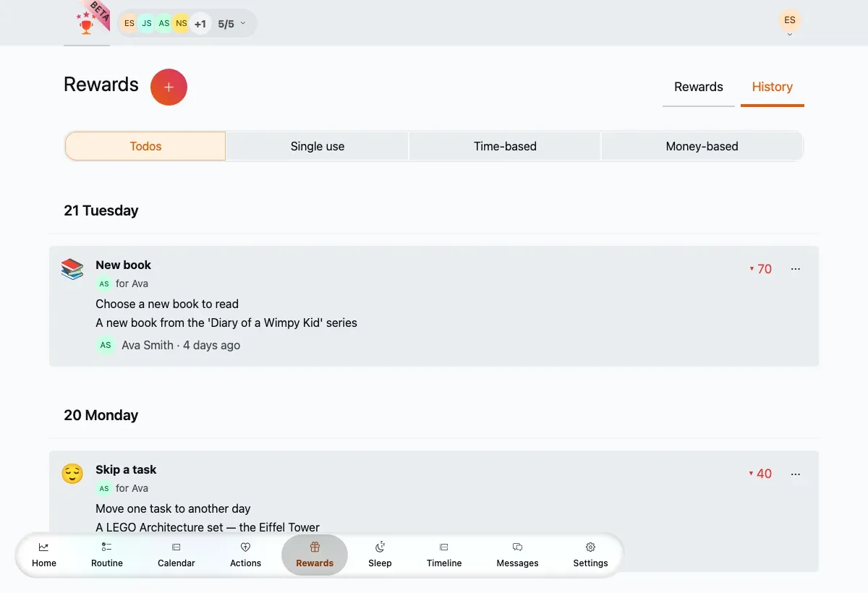868x593 pixels.
Task: Click 'for Ava' label under New book
Action: 132,283
